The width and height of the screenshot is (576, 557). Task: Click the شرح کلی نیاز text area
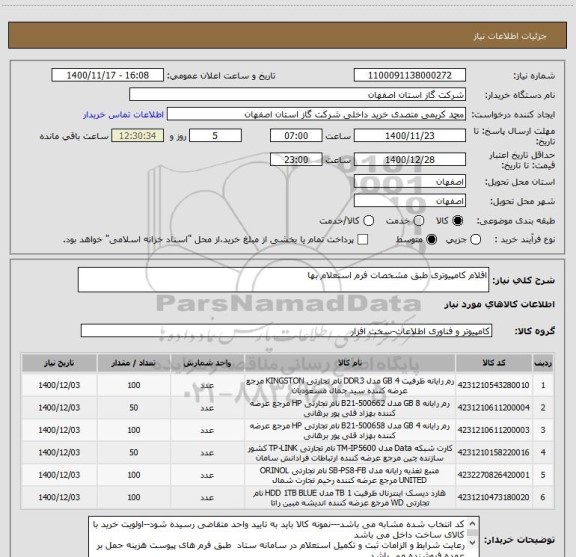[283, 280]
